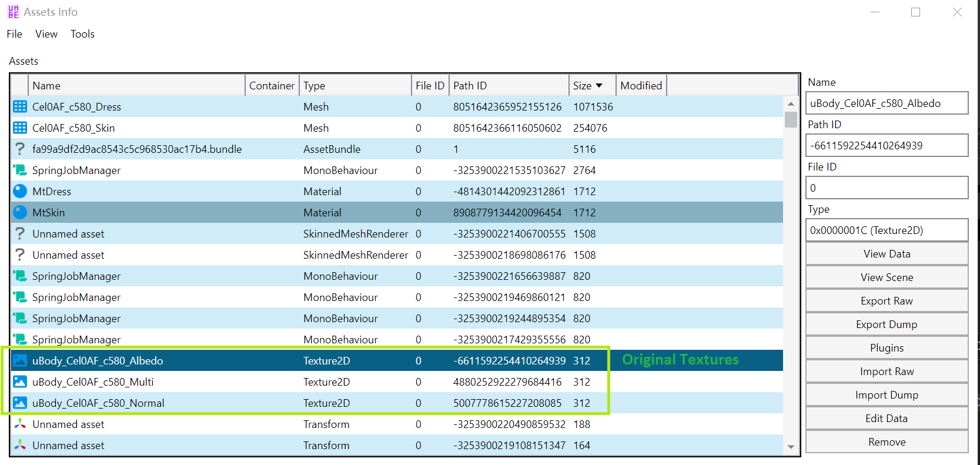
Task: Click Path ID 5007778615227208085 cell
Action: (x=507, y=403)
